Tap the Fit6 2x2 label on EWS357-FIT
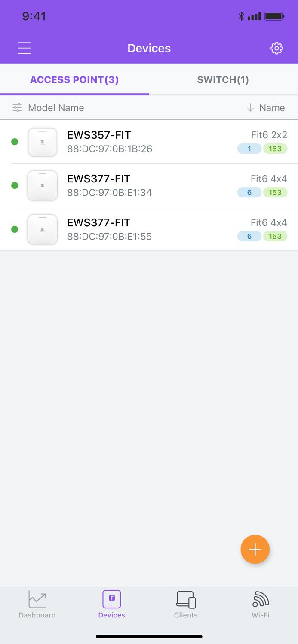The height and width of the screenshot is (644, 298). (268, 135)
